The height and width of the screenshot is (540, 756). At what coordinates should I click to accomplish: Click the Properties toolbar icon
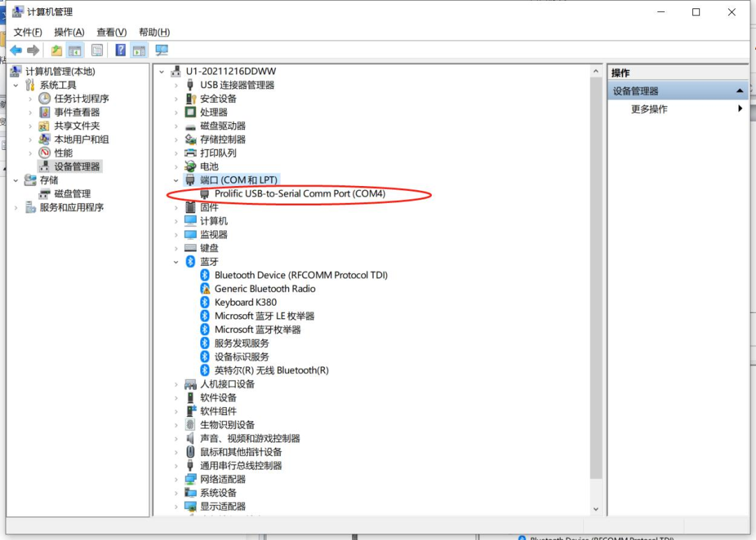[x=97, y=50]
